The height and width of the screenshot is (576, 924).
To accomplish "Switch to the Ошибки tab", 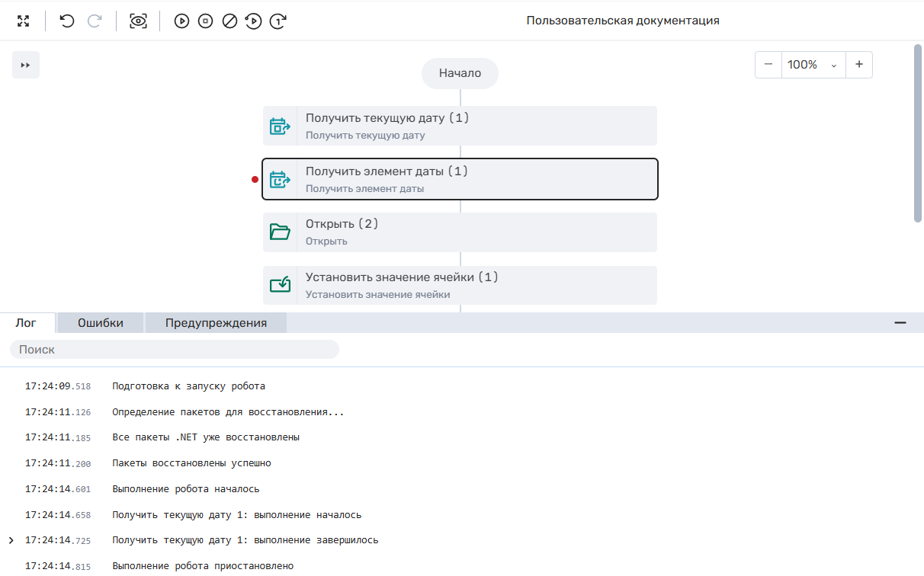I will (101, 323).
